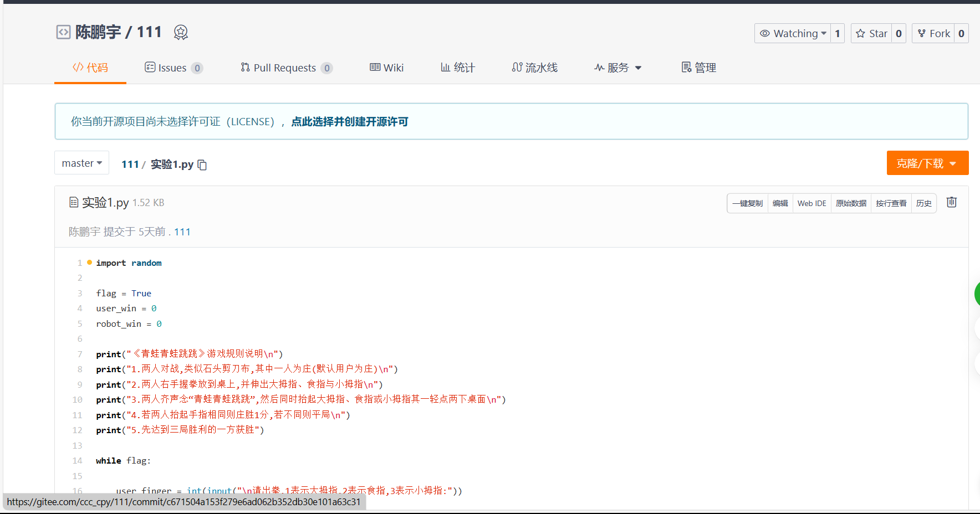The image size is (980, 514).
Task: Open the 管理 tab
Action: click(699, 68)
